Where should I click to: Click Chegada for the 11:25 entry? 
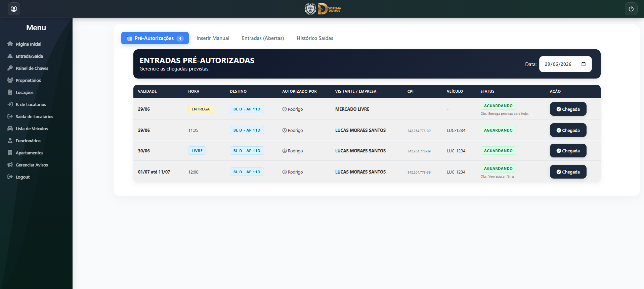click(568, 130)
